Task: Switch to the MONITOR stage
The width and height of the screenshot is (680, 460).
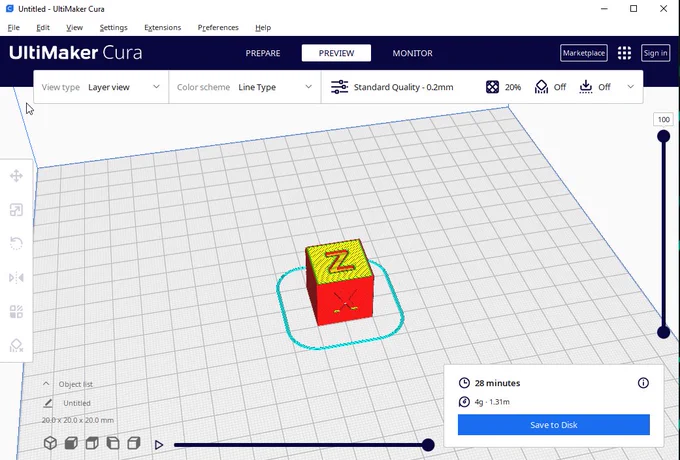Action: pos(412,53)
